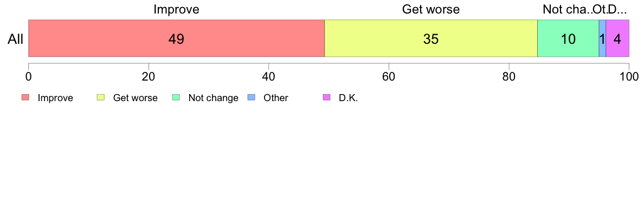Click the truncated Not cha.. heading
Viewport: 644px width, 199px height.
pyautogui.click(x=567, y=10)
